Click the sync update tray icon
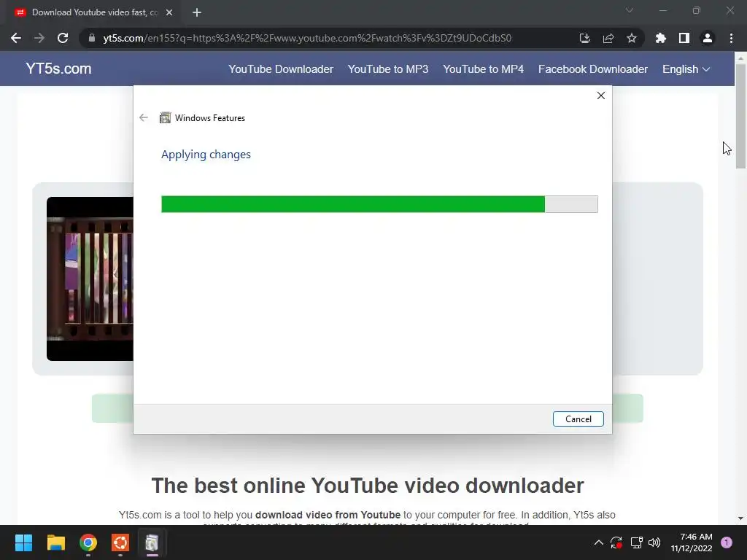The image size is (747, 560). pos(616,542)
